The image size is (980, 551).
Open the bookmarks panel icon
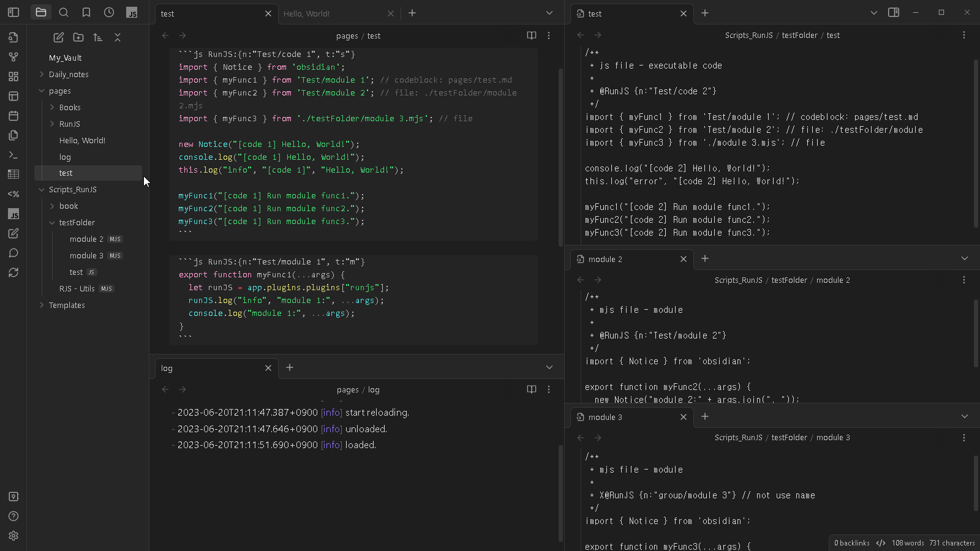pyautogui.click(x=86, y=12)
